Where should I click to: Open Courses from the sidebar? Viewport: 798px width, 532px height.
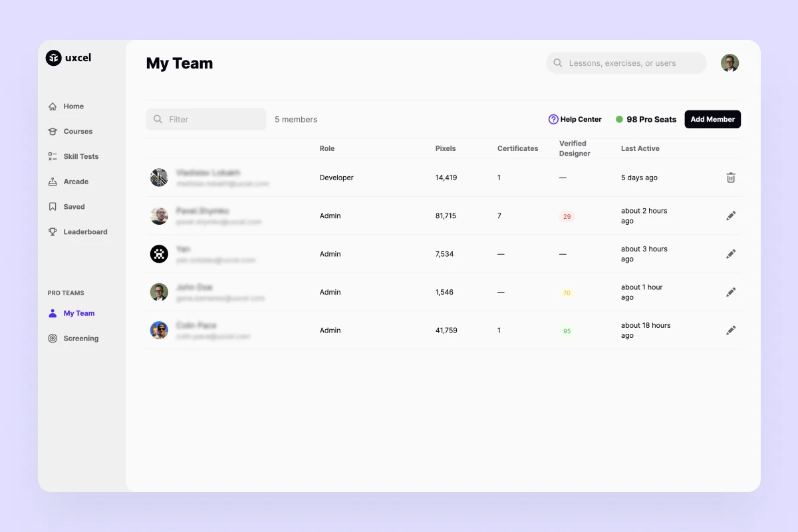click(78, 132)
